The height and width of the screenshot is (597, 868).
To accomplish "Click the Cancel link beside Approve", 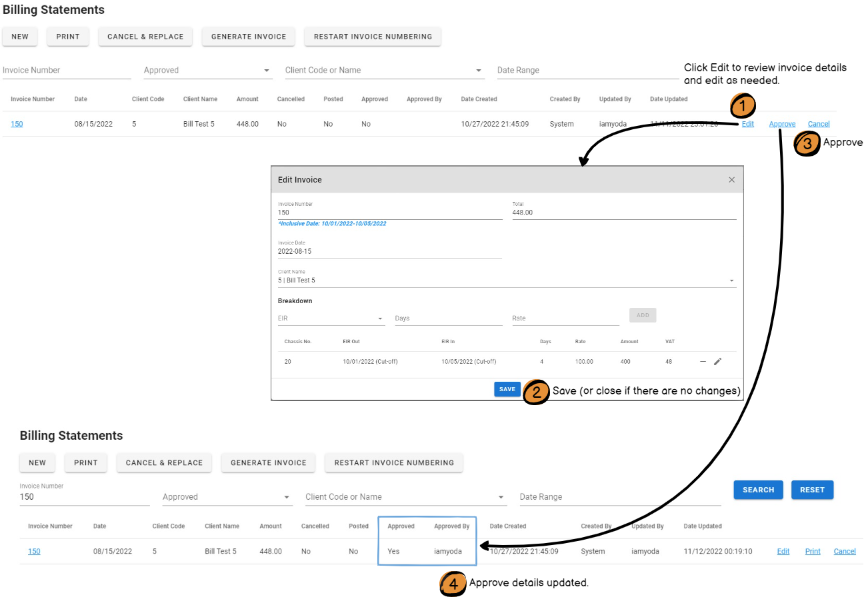I will pyautogui.click(x=819, y=124).
